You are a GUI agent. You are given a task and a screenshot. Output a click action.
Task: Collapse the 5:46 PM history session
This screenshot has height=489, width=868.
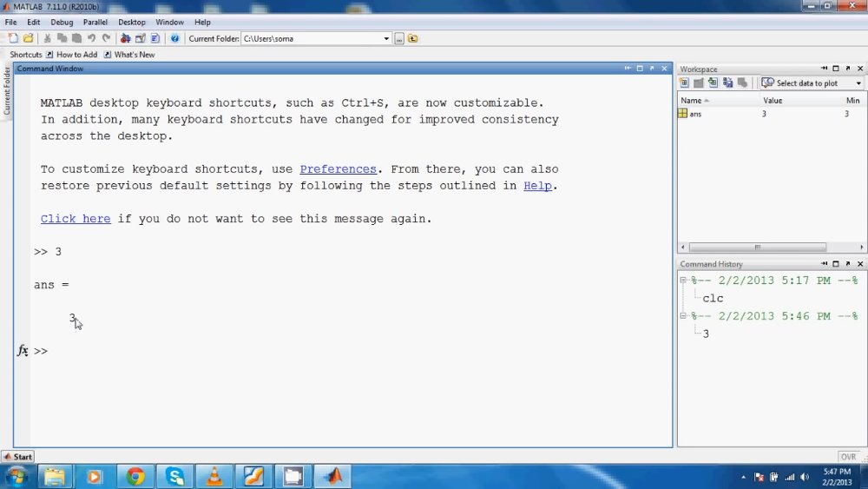[x=683, y=315]
